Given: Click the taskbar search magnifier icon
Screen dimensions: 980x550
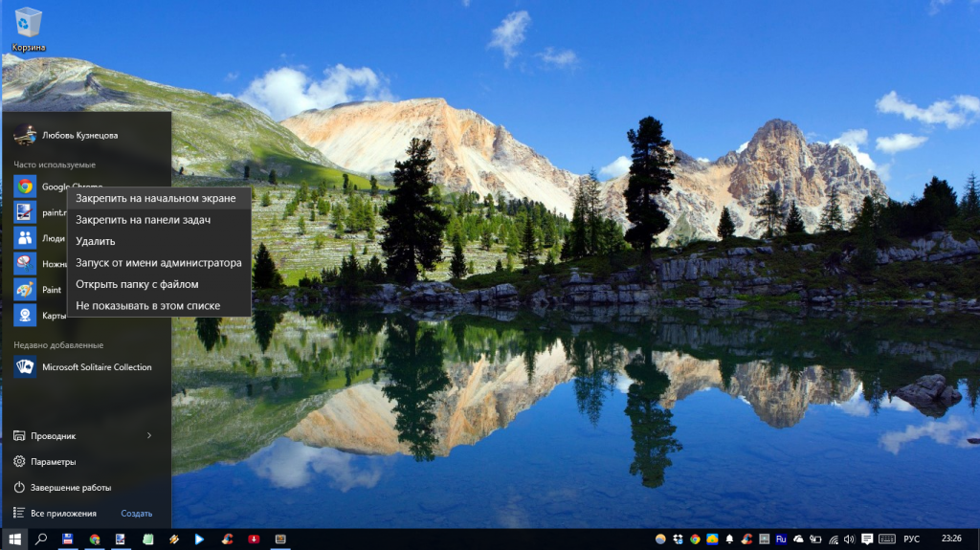Looking at the screenshot, I should point(41,539).
